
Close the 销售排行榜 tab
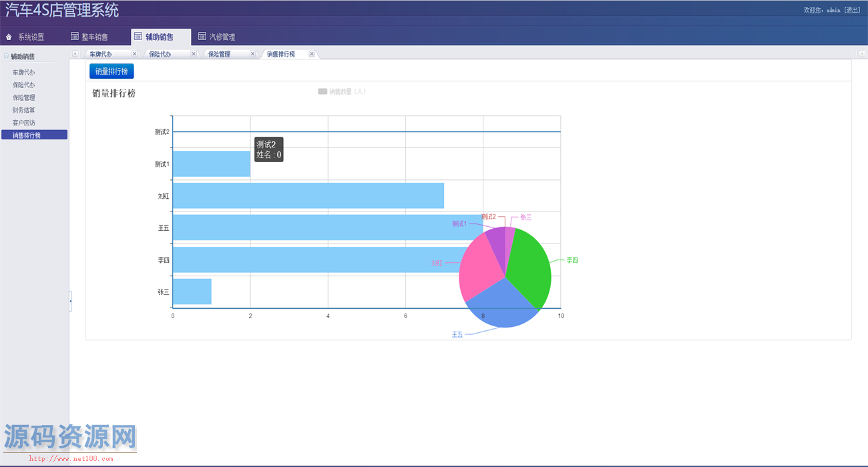point(312,54)
